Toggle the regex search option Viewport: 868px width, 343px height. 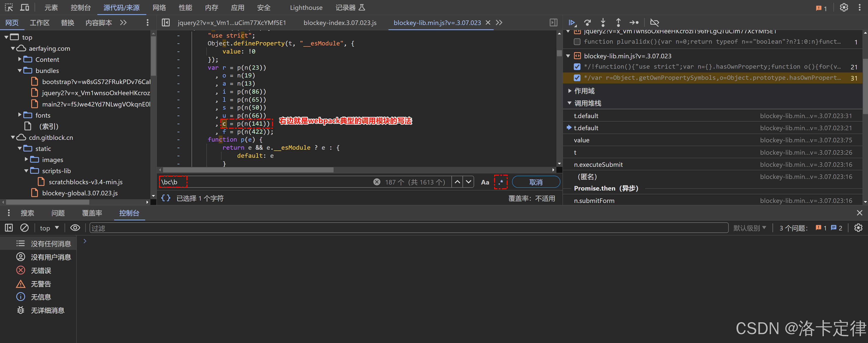coord(501,182)
